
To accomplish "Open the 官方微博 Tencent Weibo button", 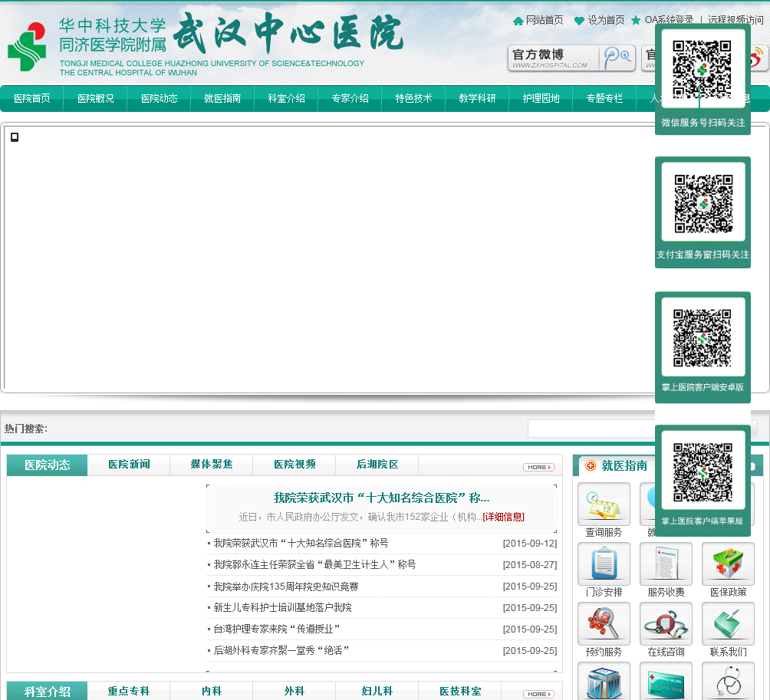I will (x=571, y=58).
